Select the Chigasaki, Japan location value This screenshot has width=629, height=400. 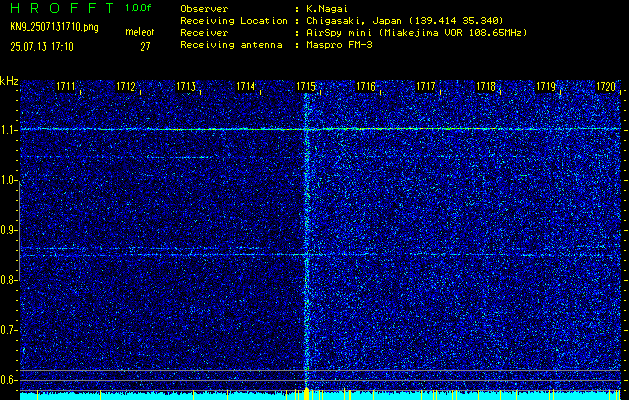click(404, 20)
